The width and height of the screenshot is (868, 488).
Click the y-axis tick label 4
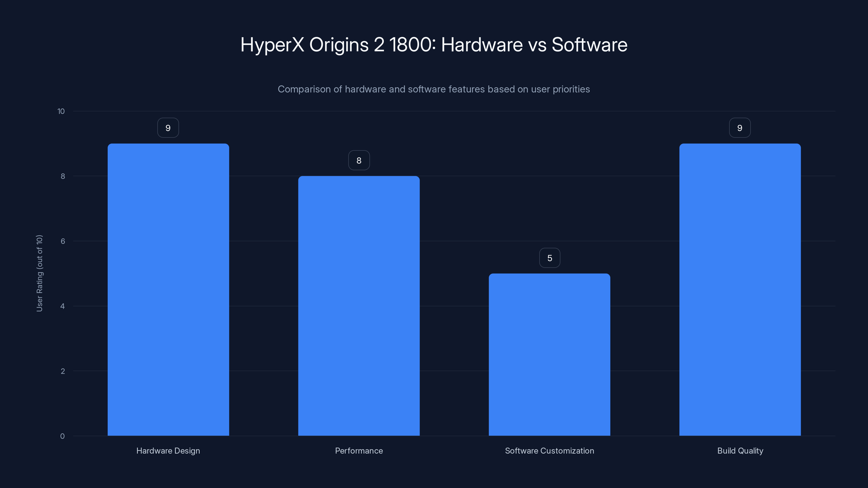(x=62, y=306)
